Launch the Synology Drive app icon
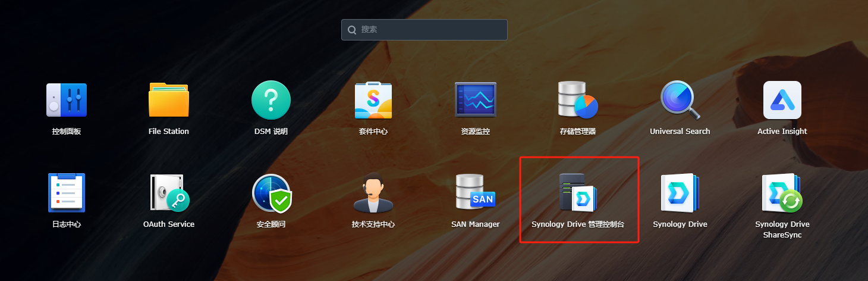This screenshot has height=281, width=868. [x=680, y=193]
